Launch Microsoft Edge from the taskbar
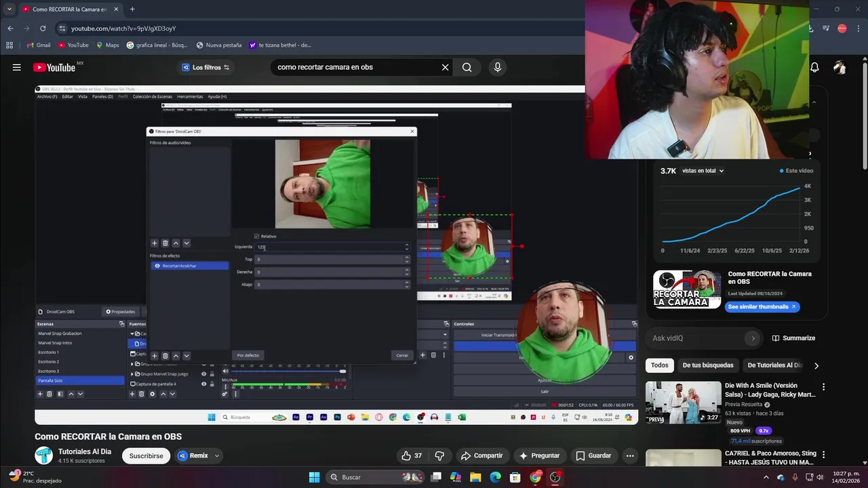This screenshot has width=868, height=488. pos(495,477)
